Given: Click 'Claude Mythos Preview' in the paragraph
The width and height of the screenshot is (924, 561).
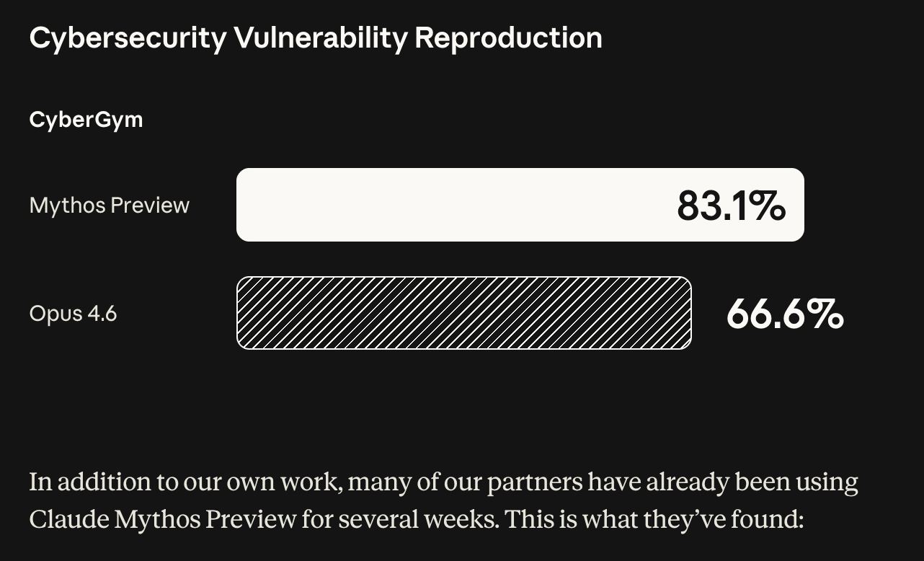Looking at the screenshot, I should [163, 519].
